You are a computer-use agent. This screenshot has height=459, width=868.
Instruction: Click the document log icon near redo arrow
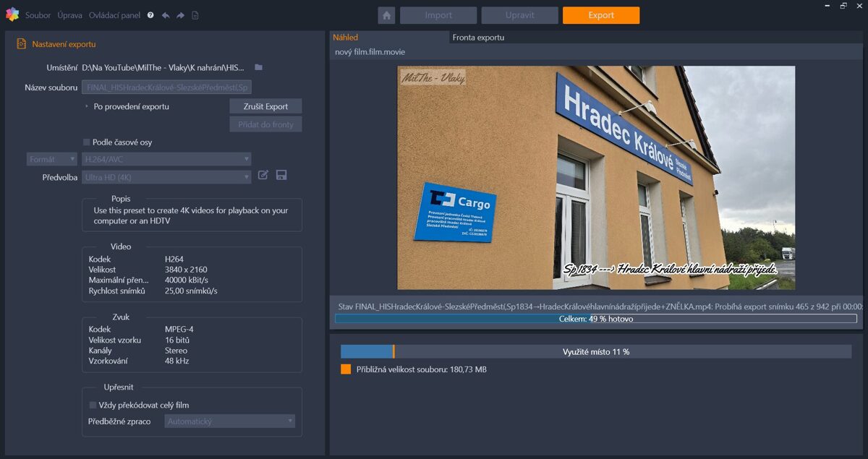[195, 14]
